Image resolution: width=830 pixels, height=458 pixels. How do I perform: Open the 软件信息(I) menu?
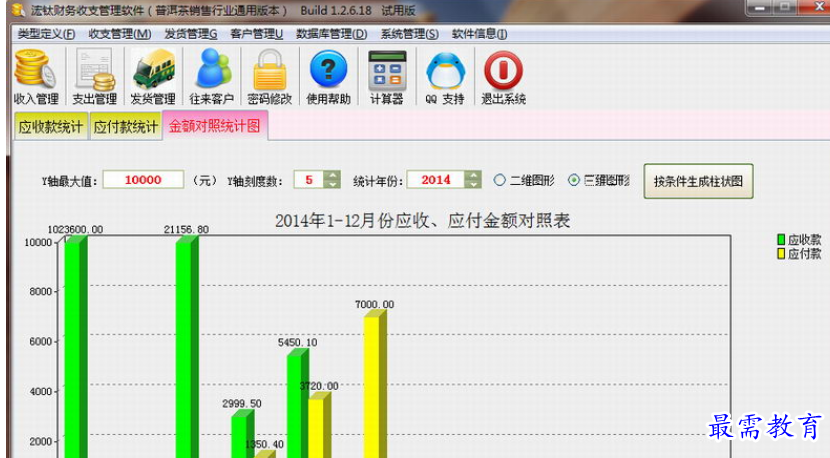click(479, 34)
